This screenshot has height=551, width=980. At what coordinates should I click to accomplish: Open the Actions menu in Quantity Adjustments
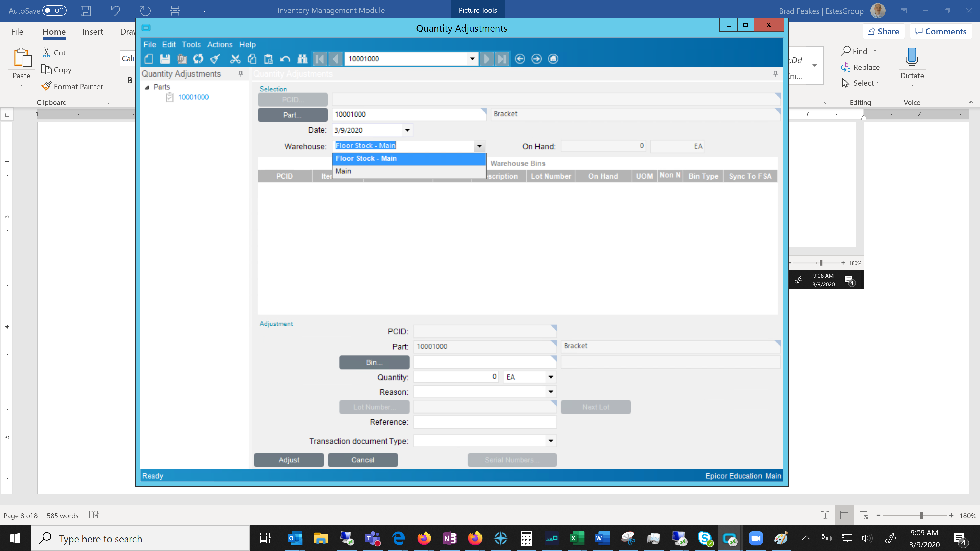tap(219, 44)
